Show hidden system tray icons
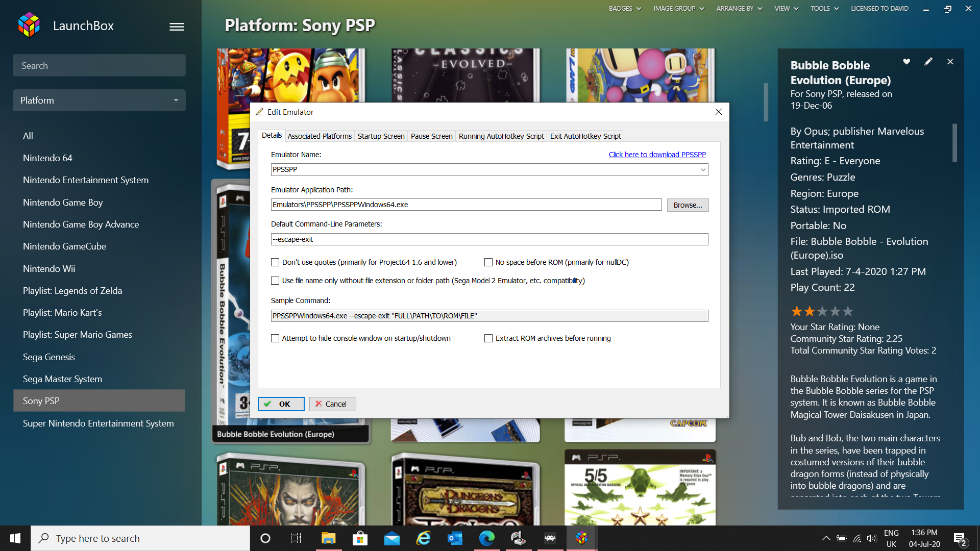 825,538
